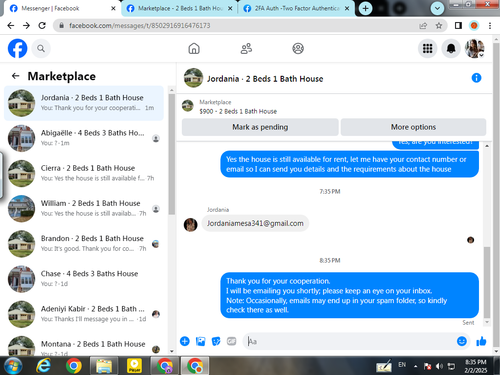The image size is (500, 375).
Task: Open Abigaëlle 4 Beds 3 Baths conversation
Action: point(84,138)
